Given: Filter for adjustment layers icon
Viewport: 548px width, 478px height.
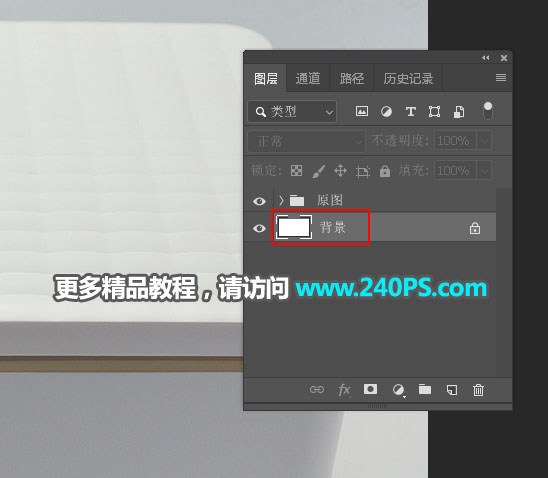Looking at the screenshot, I should pyautogui.click(x=386, y=112).
